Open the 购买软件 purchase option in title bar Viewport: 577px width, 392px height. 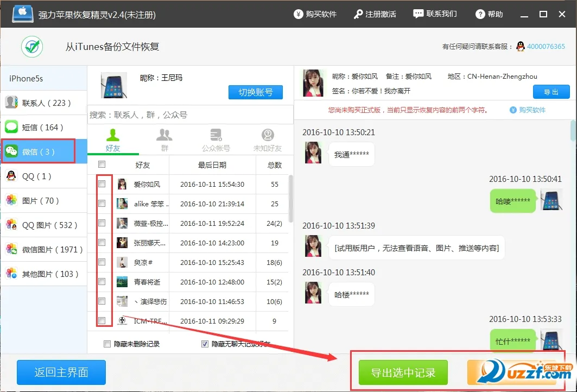[x=315, y=14]
